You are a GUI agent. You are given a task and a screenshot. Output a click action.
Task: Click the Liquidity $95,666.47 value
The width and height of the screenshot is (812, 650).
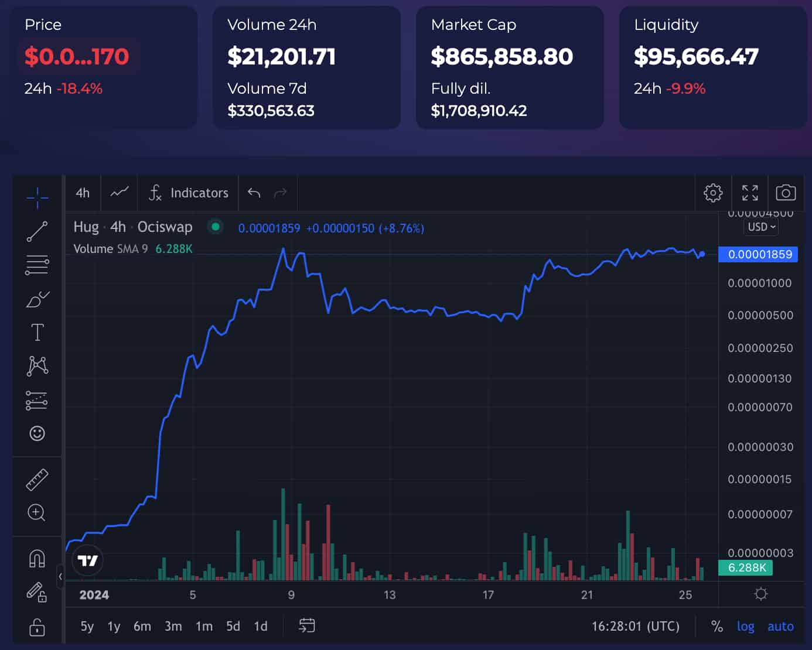(x=696, y=56)
